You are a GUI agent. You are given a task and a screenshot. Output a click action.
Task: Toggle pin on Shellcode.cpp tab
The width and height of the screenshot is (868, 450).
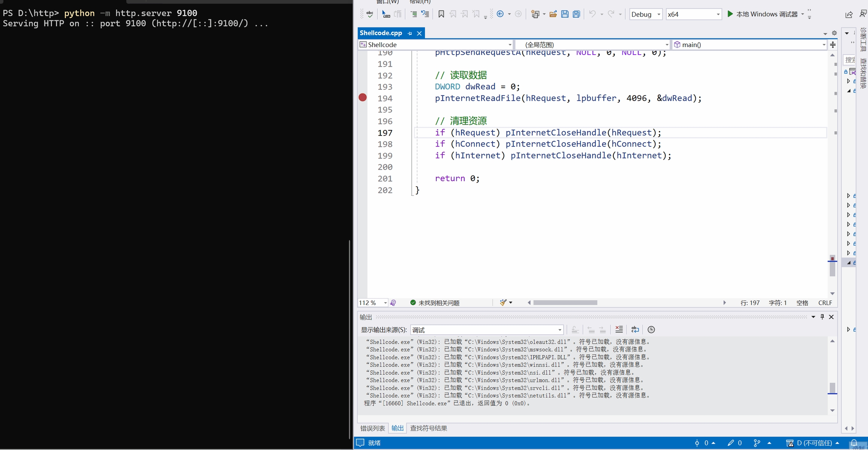[x=410, y=33]
